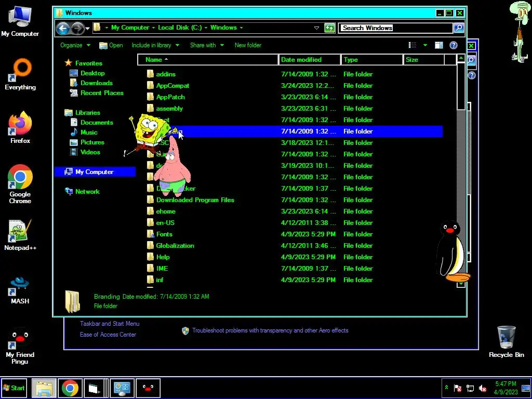Open Notepad++ desktop shortcut
This screenshot has width=532, height=399.
tap(20, 235)
